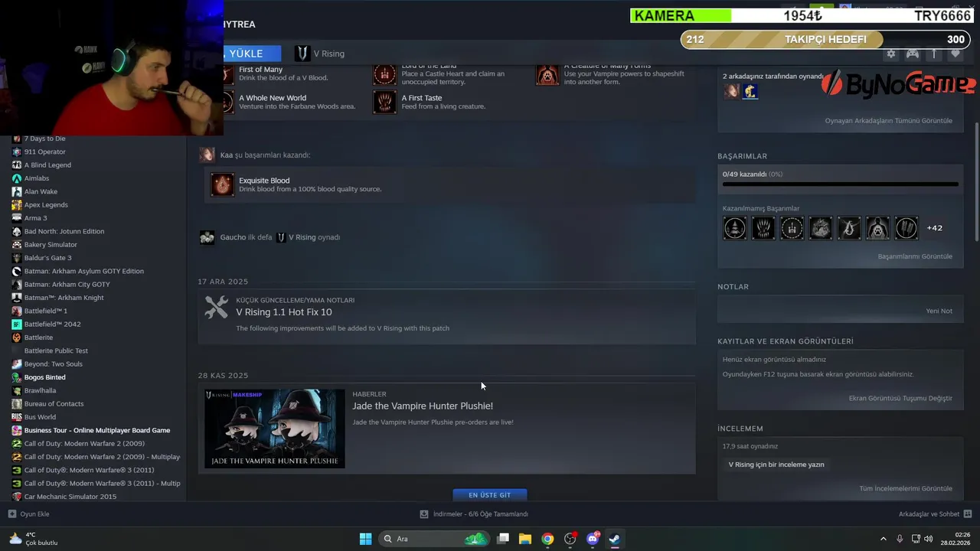This screenshot has width=980, height=551.
Task: Select Business Tour - Online Multiplayer Board Game
Action: [97, 430]
